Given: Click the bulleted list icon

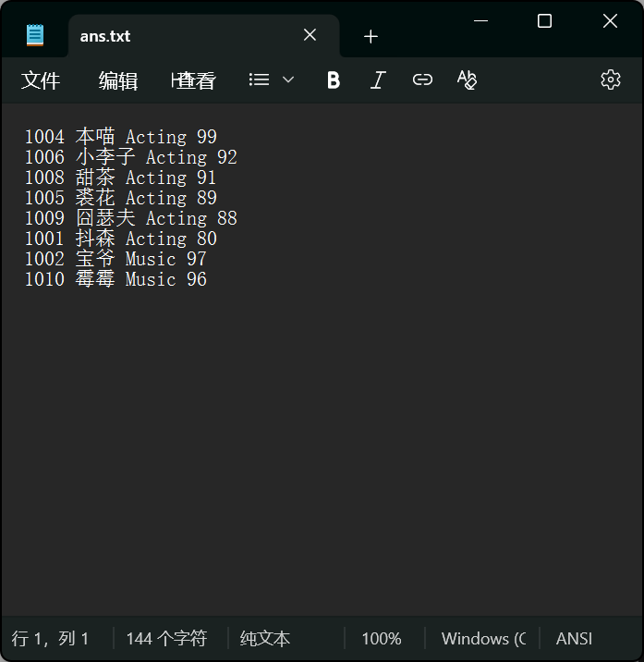Looking at the screenshot, I should tap(259, 80).
